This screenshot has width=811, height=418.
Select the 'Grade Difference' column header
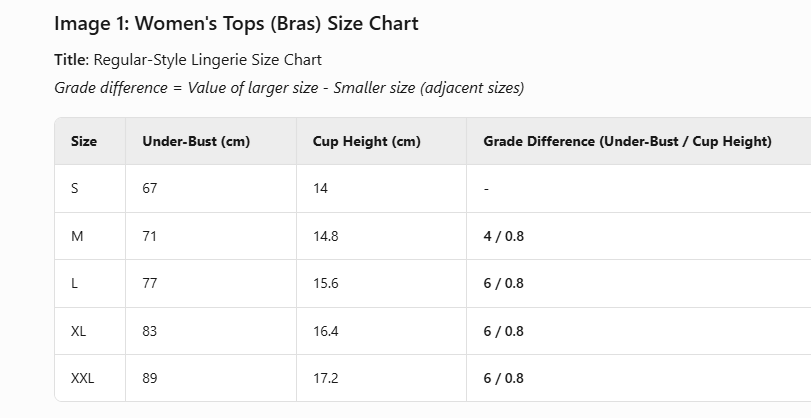(x=627, y=142)
